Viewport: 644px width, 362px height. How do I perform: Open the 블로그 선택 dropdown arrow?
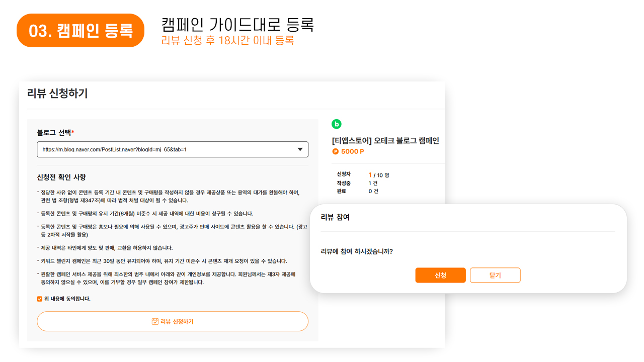coord(300,149)
